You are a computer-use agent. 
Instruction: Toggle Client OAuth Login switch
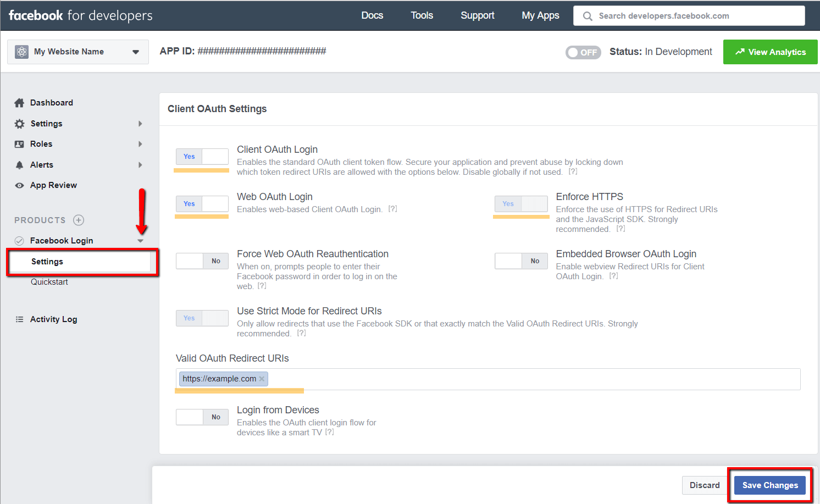[202, 157]
